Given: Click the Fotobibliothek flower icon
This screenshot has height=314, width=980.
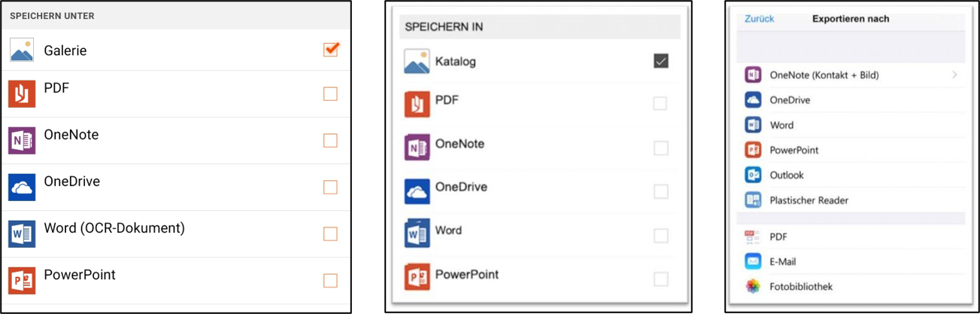Looking at the screenshot, I should pos(753,286).
